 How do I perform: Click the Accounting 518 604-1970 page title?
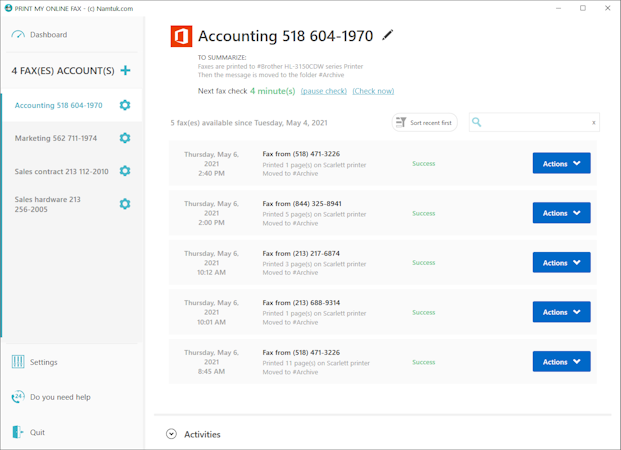[x=286, y=36]
